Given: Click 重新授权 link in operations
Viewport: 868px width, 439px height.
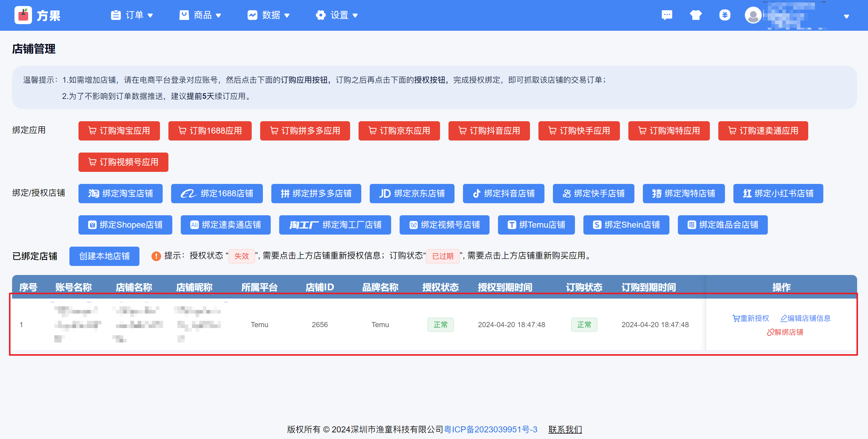Looking at the screenshot, I should (751, 318).
